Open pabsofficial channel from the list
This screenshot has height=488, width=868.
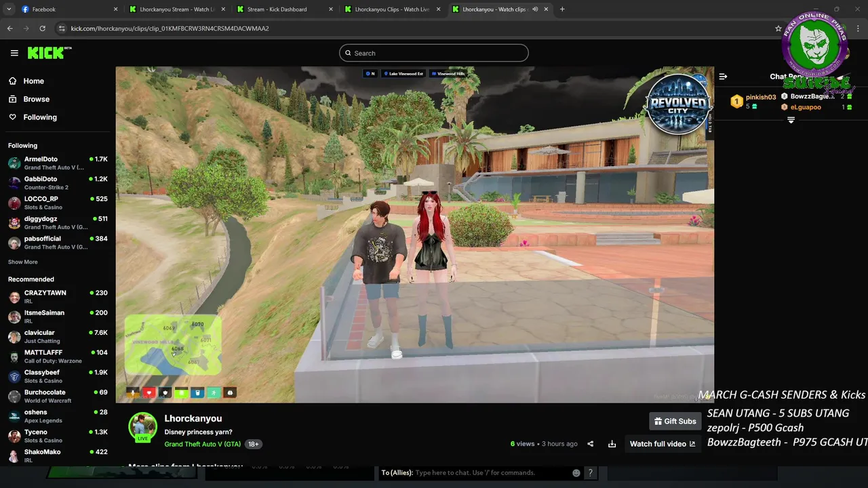pos(58,243)
